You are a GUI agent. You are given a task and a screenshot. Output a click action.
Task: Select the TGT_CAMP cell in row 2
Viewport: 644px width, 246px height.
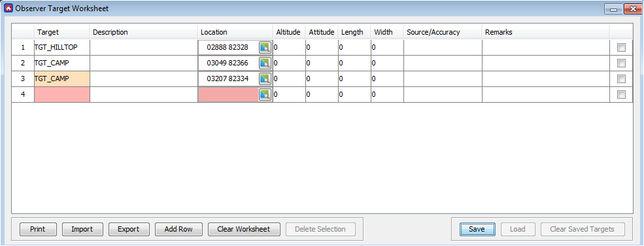pos(62,63)
